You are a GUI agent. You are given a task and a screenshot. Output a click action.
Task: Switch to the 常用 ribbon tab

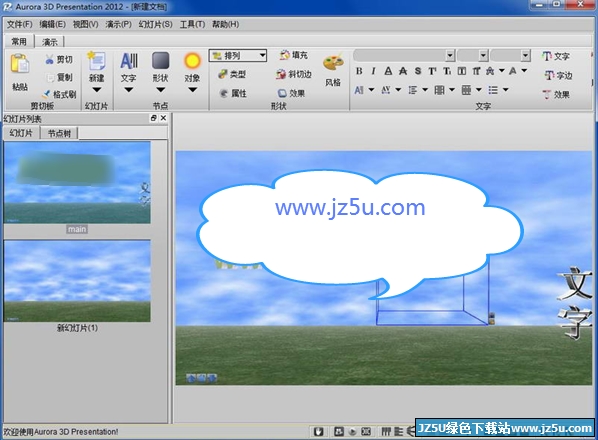pos(19,41)
